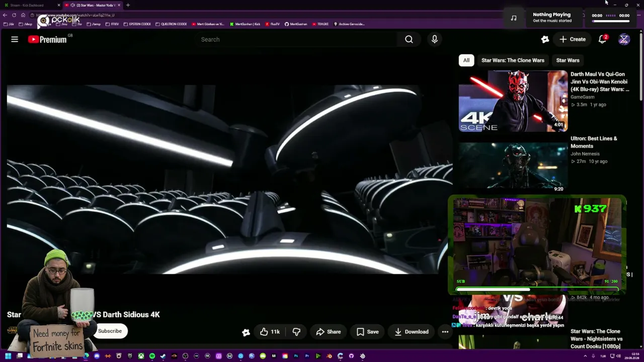This screenshot has height=362, width=644.
Task: Go to YouTube Premium home logo
Action: [x=47, y=39]
